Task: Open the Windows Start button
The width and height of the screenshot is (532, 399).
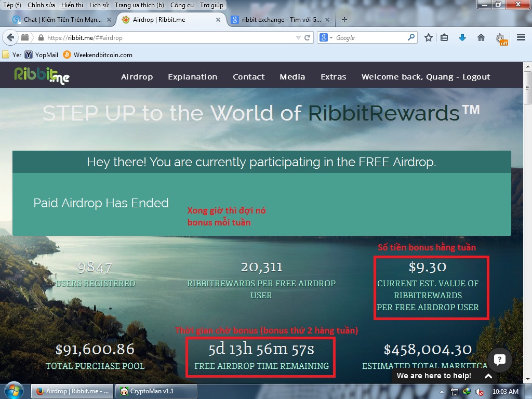Action: point(13,391)
